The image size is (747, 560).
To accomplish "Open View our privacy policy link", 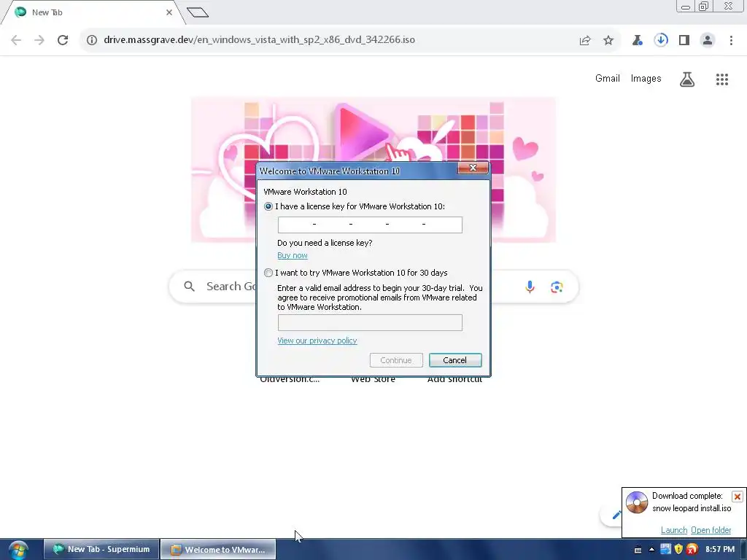I will [x=317, y=341].
